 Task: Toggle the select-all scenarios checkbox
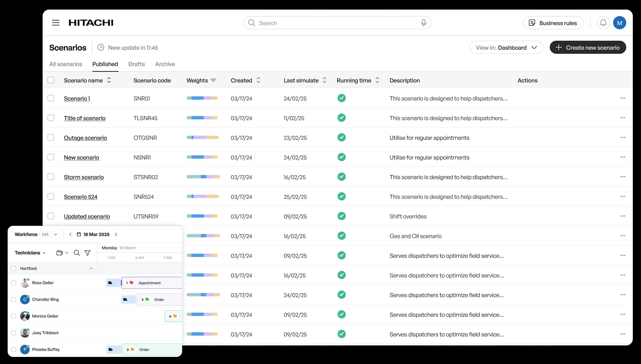51,80
